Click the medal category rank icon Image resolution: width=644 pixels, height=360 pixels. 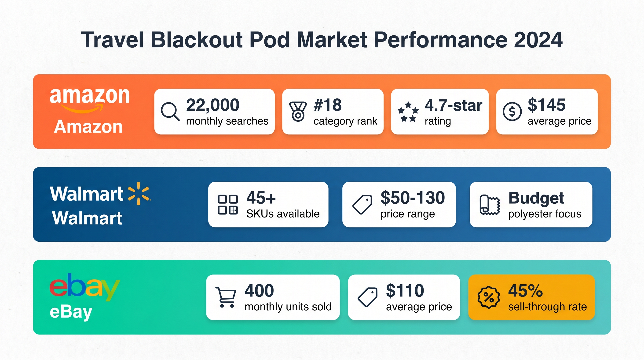point(298,111)
